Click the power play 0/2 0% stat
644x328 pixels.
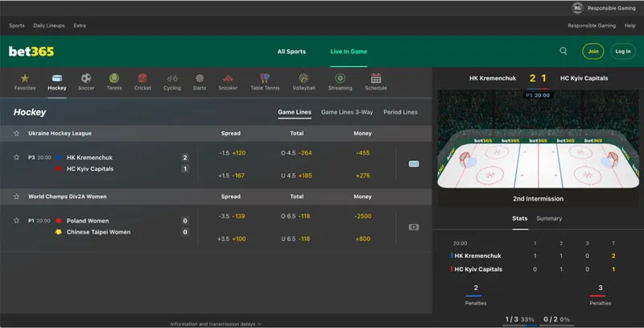click(556, 319)
